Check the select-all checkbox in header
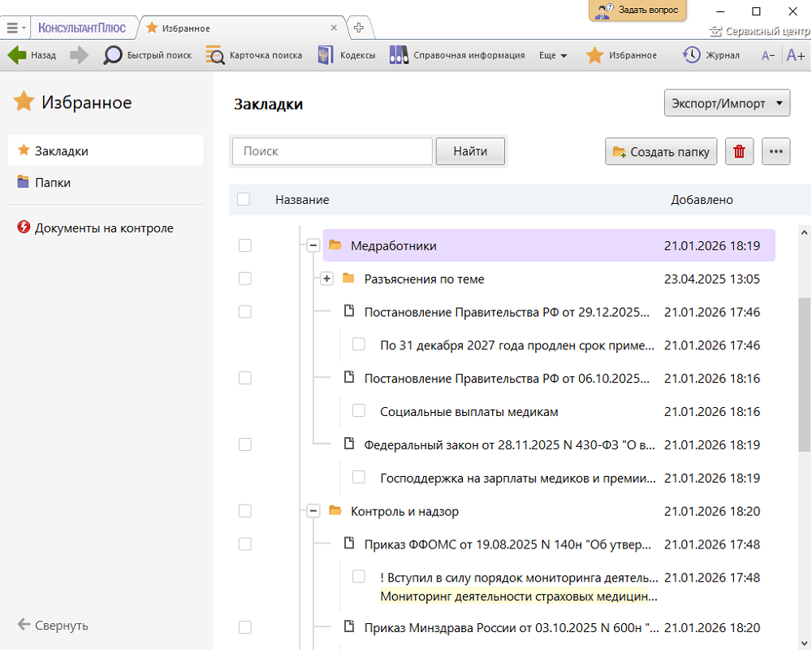 (244, 199)
